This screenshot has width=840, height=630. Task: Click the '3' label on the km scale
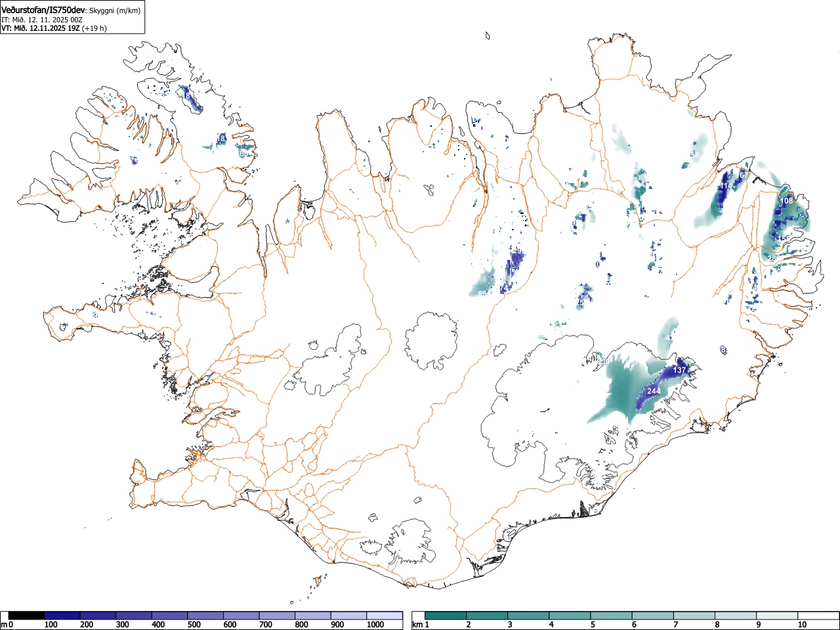[510, 625]
